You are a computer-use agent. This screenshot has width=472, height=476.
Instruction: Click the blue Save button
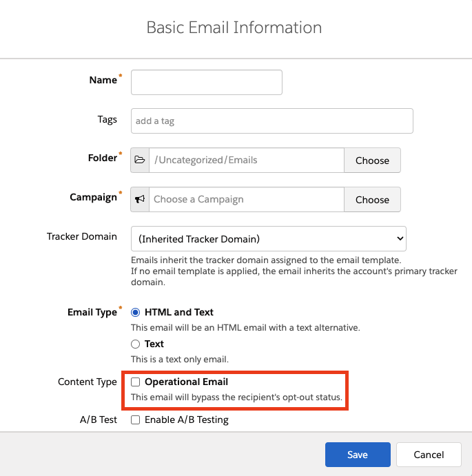coord(358,455)
